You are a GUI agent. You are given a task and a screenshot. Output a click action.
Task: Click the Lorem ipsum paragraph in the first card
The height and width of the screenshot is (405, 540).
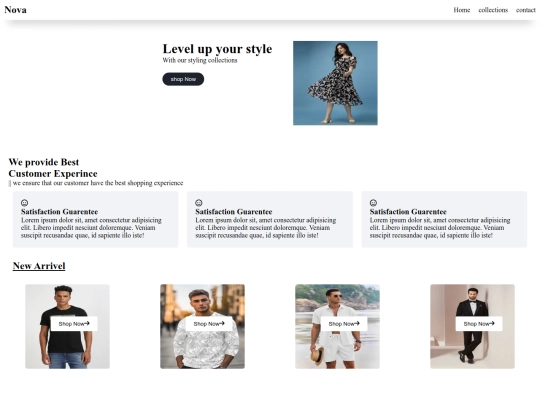click(91, 228)
